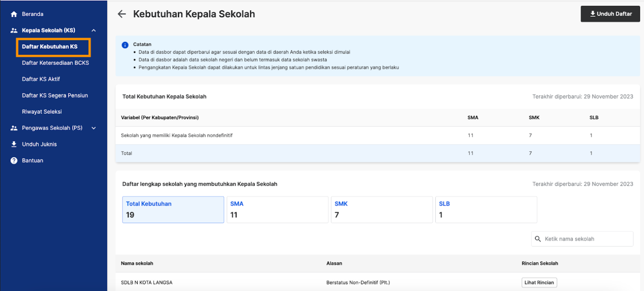The width and height of the screenshot is (644, 291).
Task: Open Unduh Juknis in sidebar
Action: (x=39, y=144)
